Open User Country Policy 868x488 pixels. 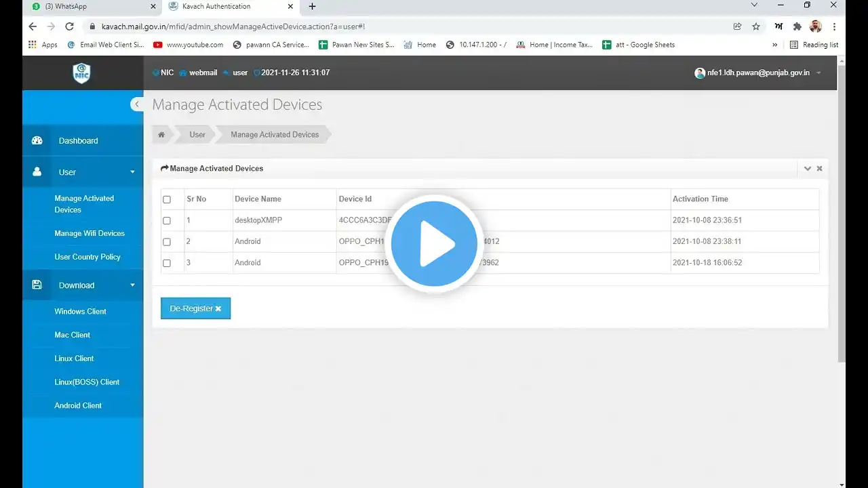pos(87,257)
